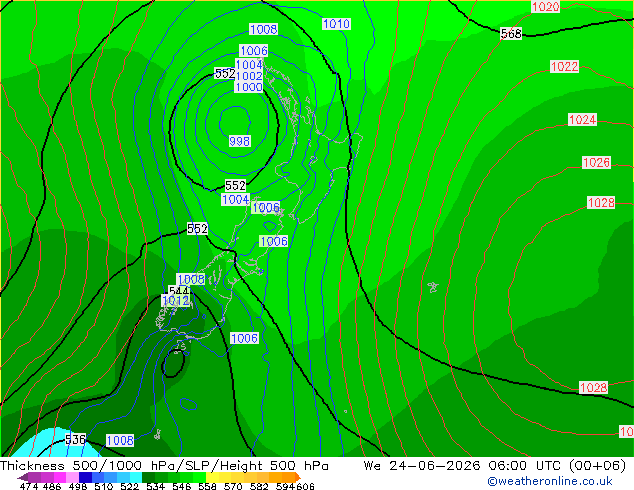This screenshot has width=634, height=490.
Task: Click the red 1026 isobar label
Action: 596,163
